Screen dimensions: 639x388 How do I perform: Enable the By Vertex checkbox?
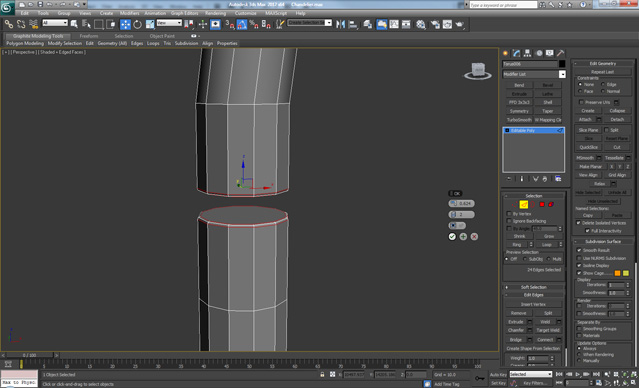point(509,214)
